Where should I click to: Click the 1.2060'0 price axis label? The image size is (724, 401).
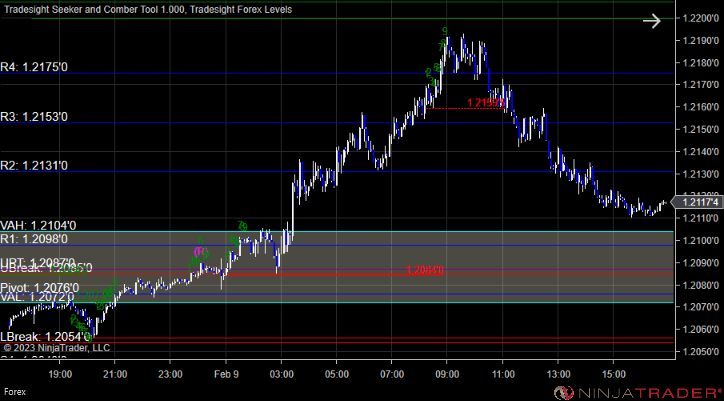point(700,329)
